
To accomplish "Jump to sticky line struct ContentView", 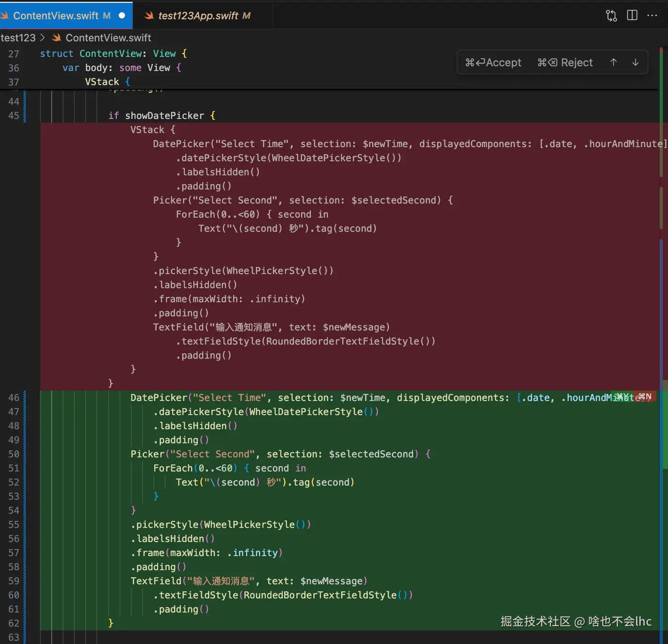I will [x=113, y=54].
